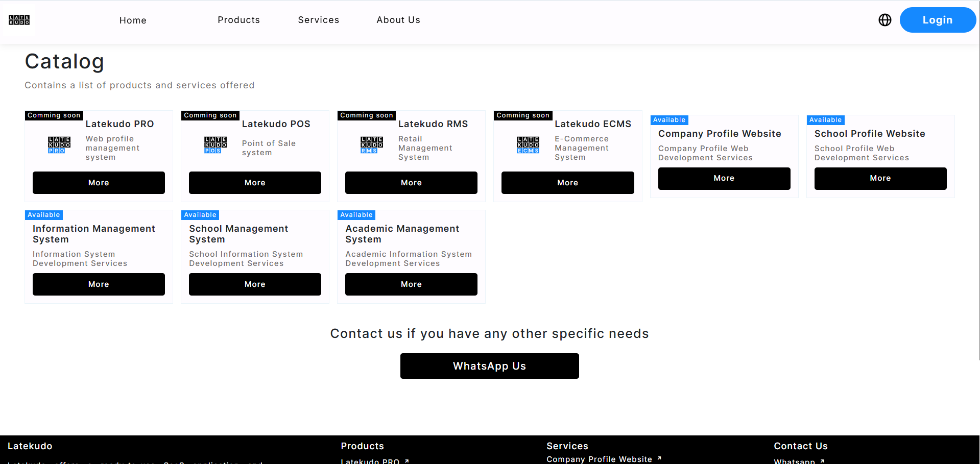Screen dimensions: 980x464
Task: Click More on the Latekudo POS card
Action: [x=255, y=183]
